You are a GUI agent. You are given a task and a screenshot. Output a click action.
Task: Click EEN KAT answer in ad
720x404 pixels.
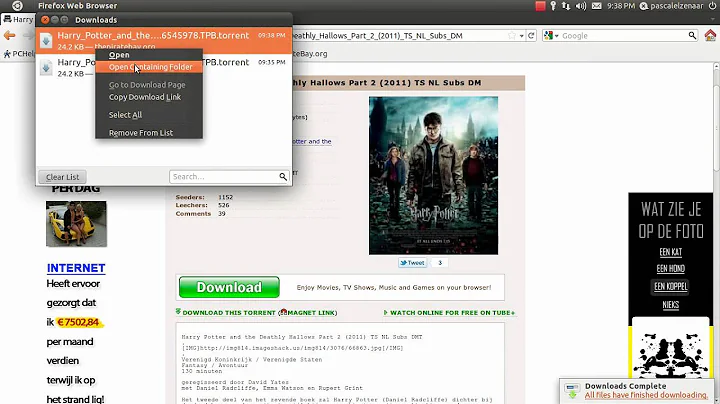pyautogui.click(x=670, y=252)
